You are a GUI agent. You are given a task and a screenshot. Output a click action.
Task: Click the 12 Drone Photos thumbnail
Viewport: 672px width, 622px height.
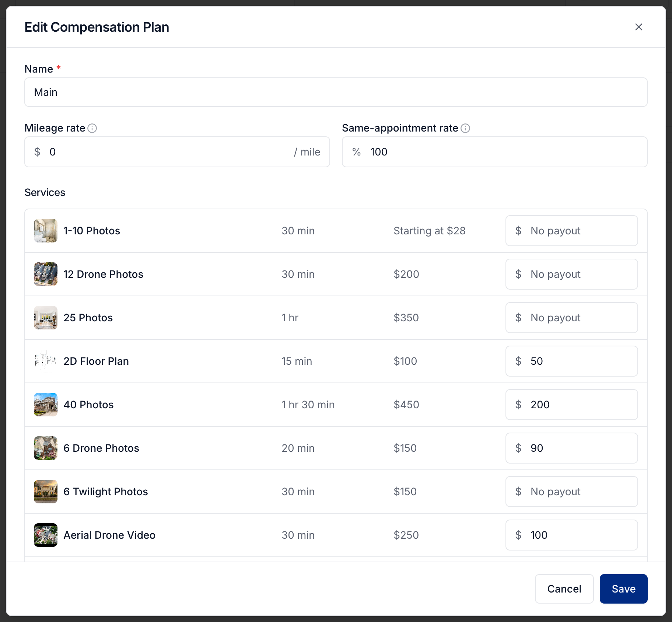pyautogui.click(x=46, y=274)
